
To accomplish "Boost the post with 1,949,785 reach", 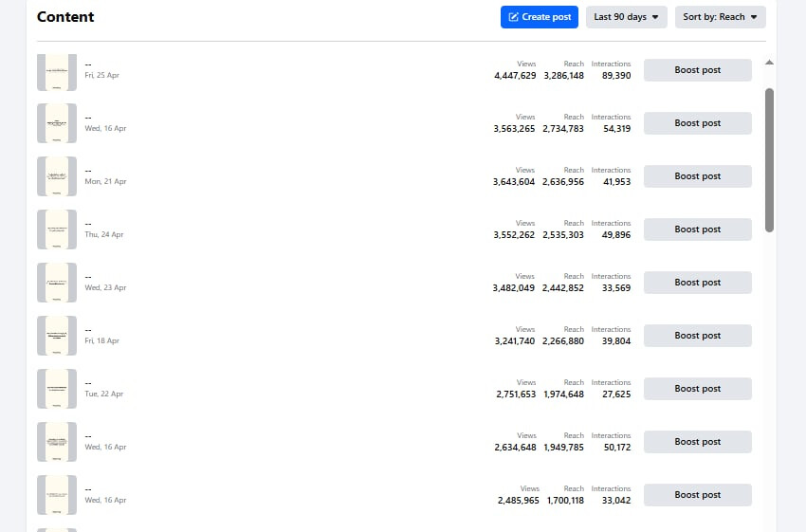I will (698, 442).
